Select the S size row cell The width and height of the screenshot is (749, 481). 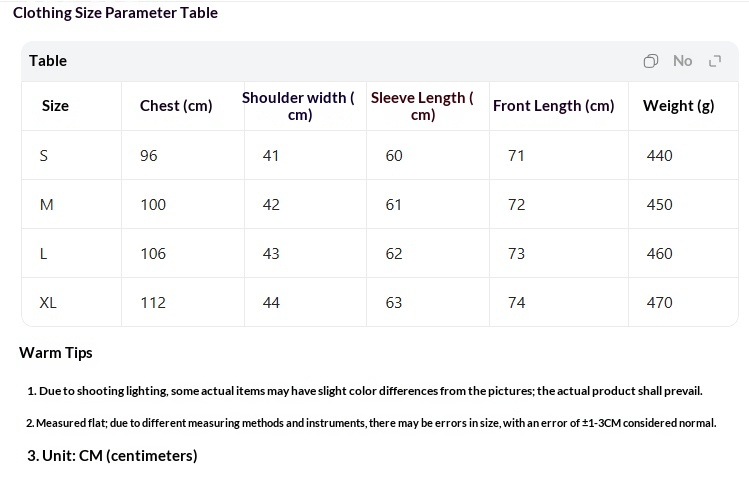[72, 155]
